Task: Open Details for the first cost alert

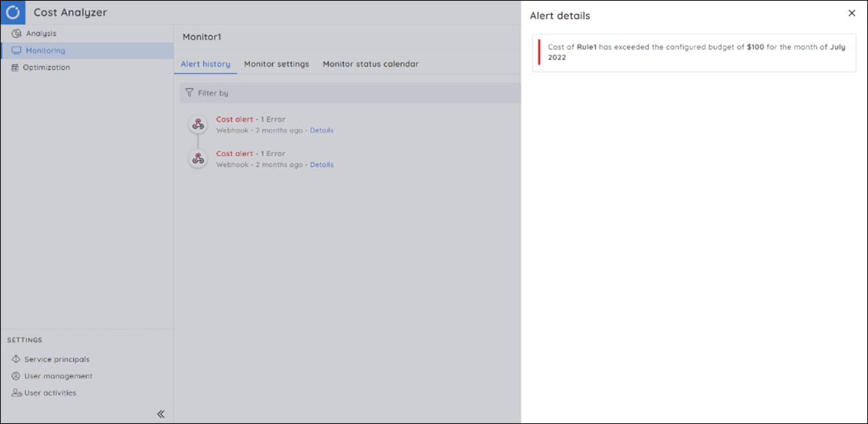Action: click(x=322, y=130)
